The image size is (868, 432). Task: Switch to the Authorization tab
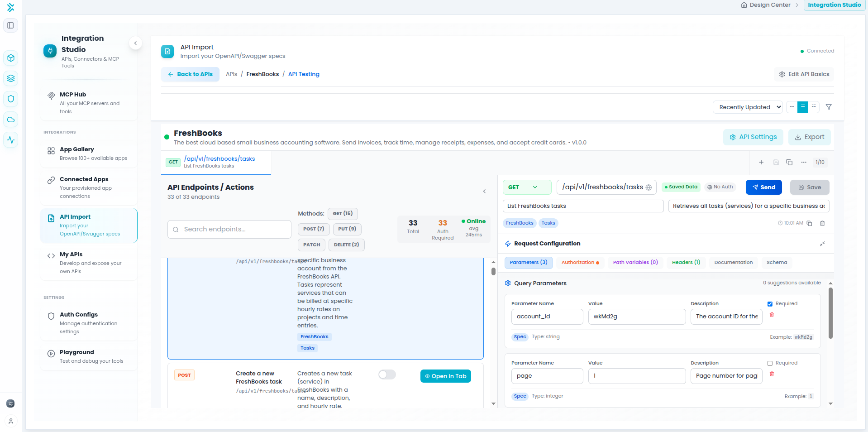(580, 262)
